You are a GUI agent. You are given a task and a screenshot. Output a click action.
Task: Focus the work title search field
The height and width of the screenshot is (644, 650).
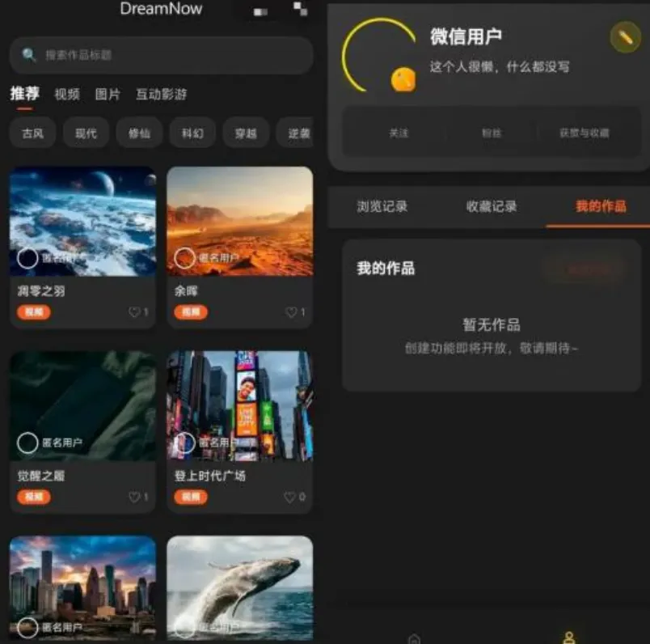pos(161,55)
